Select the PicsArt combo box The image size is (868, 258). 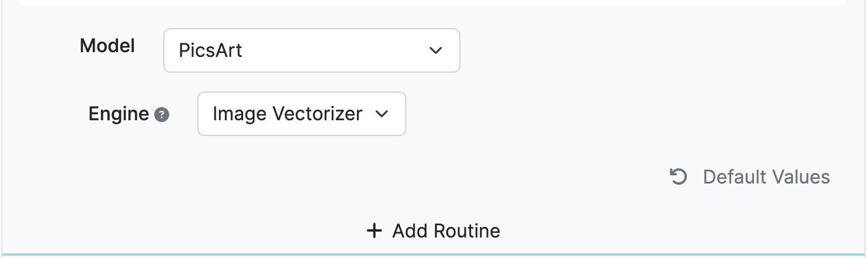[311, 50]
